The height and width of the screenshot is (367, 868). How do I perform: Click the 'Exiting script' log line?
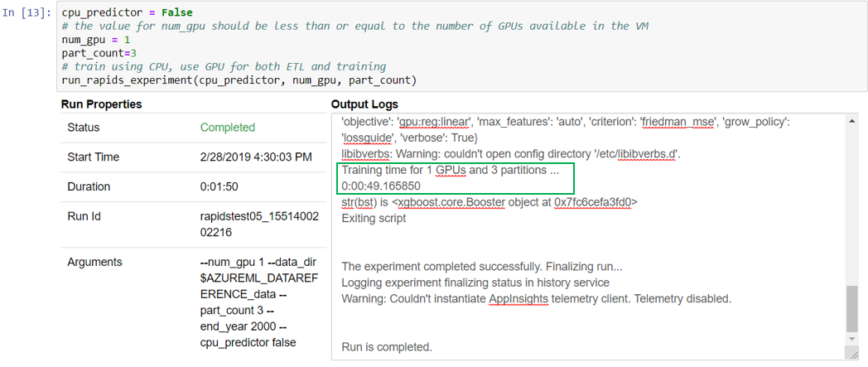pyautogui.click(x=374, y=218)
